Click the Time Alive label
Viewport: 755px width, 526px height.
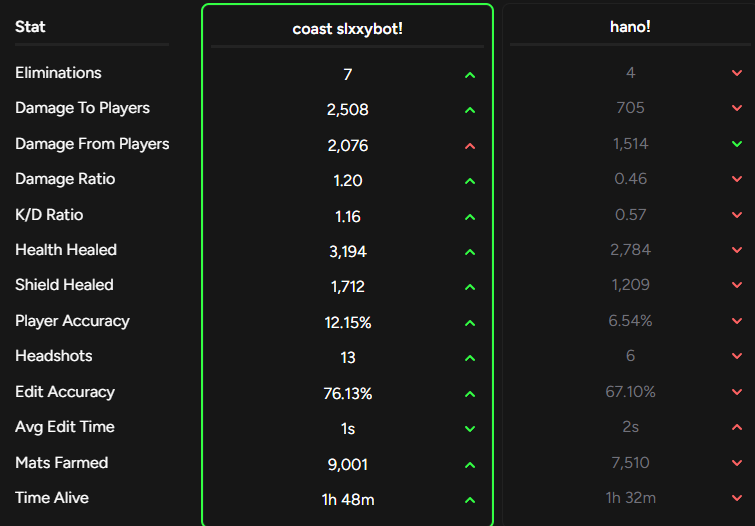tap(52, 498)
